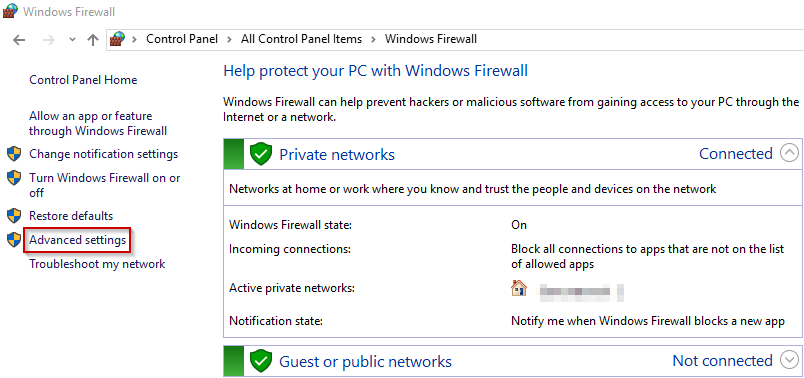
Task: Open the recent locations dropdown arrow
Action: pos(72,39)
